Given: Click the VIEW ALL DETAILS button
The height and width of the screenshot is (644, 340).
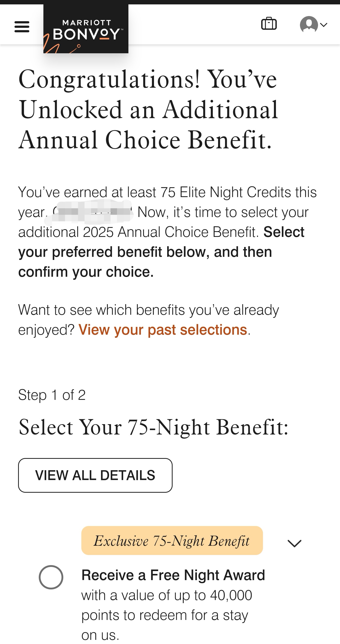Looking at the screenshot, I should (x=95, y=475).
